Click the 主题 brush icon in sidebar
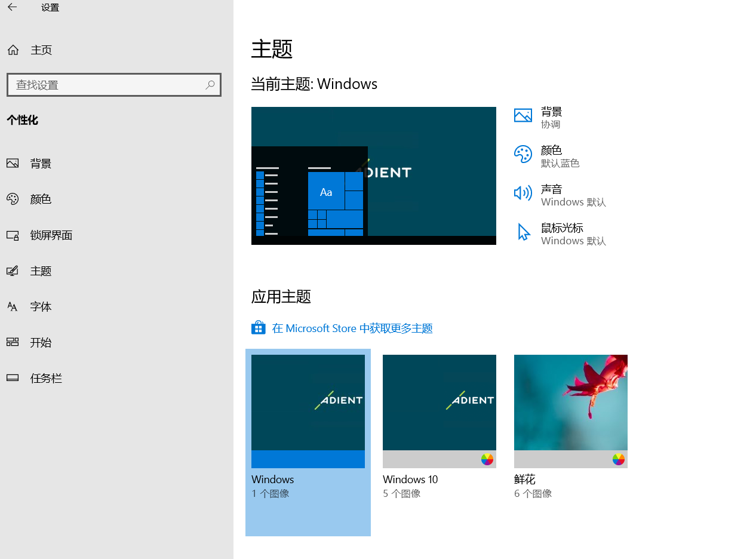 pos(13,271)
